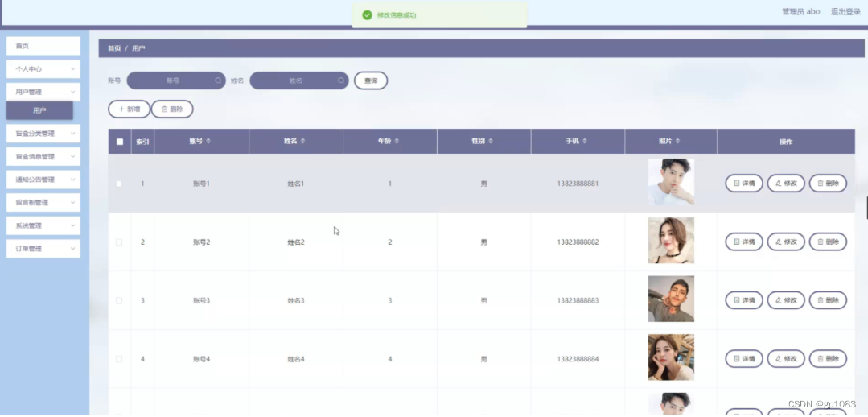
Task: Click the search icon in 姓名 field
Action: (341, 81)
